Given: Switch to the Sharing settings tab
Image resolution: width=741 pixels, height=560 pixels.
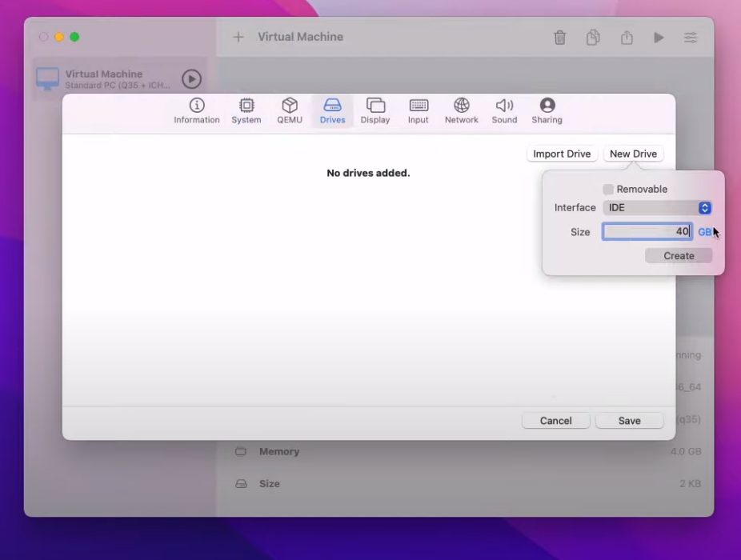Looking at the screenshot, I should tap(547, 111).
